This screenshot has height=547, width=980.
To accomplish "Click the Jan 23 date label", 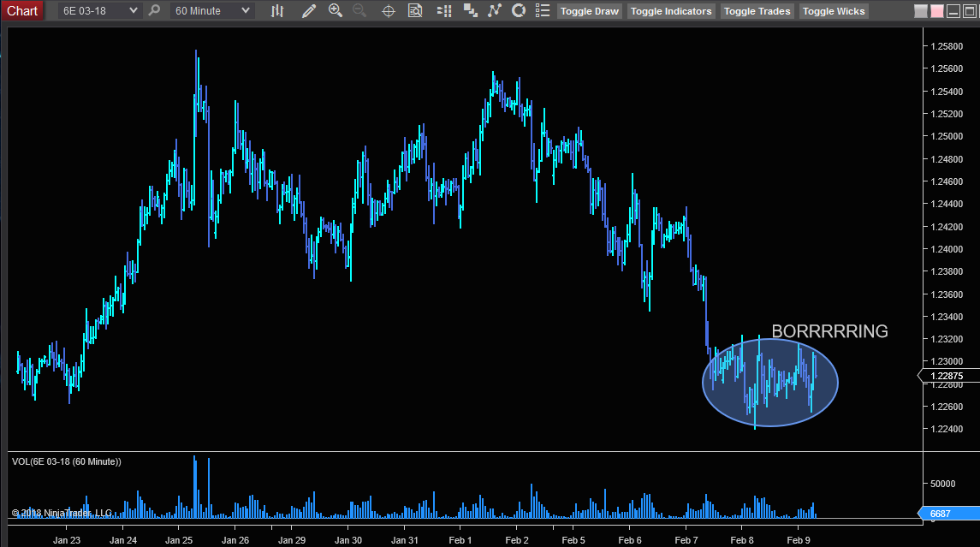I will [67, 540].
